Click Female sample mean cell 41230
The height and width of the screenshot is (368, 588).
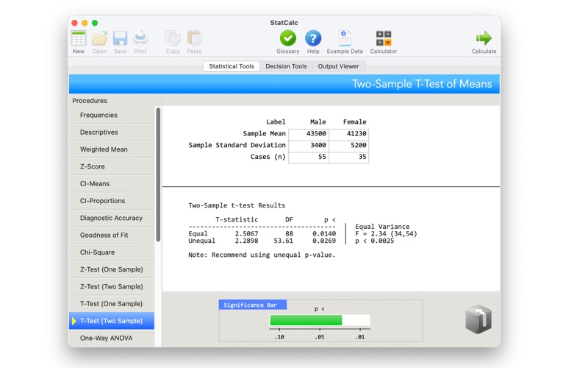348,134
